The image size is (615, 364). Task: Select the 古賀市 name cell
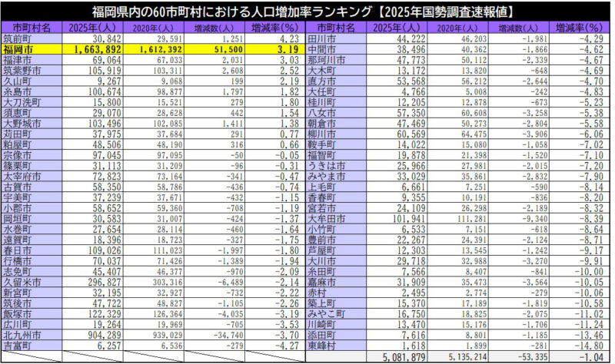coord(32,187)
